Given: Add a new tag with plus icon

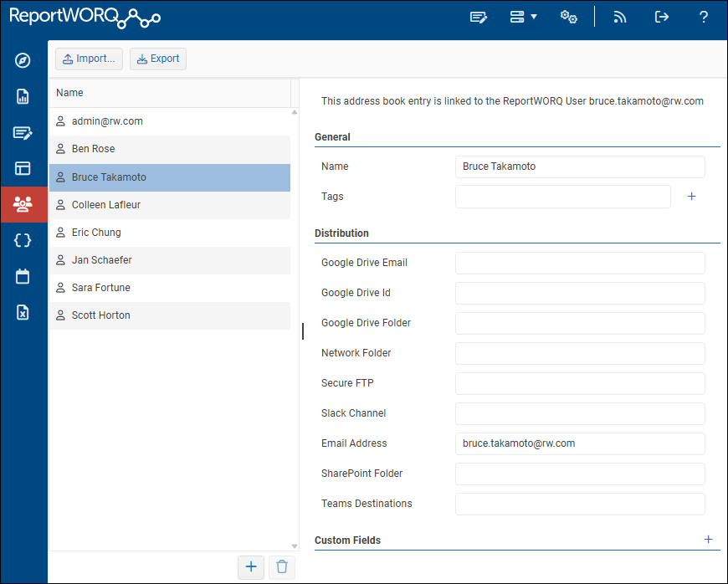Looking at the screenshot, I should (x=692, y=197).
